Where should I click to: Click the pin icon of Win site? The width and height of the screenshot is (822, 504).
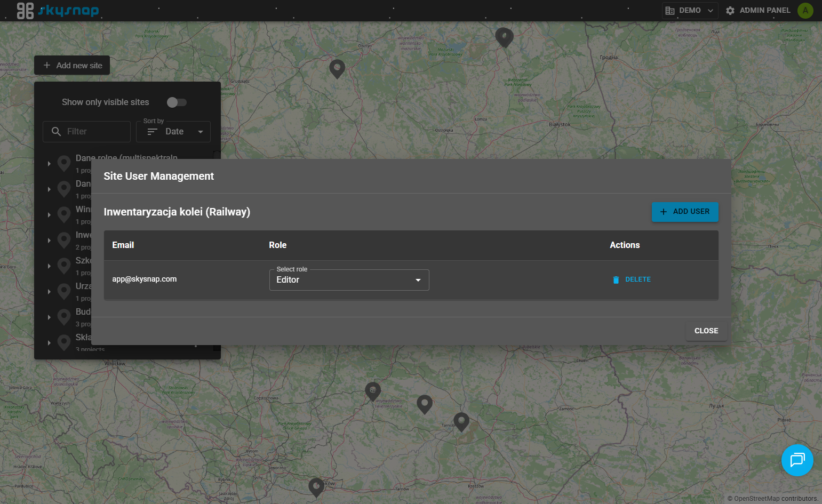pos(64,214)
